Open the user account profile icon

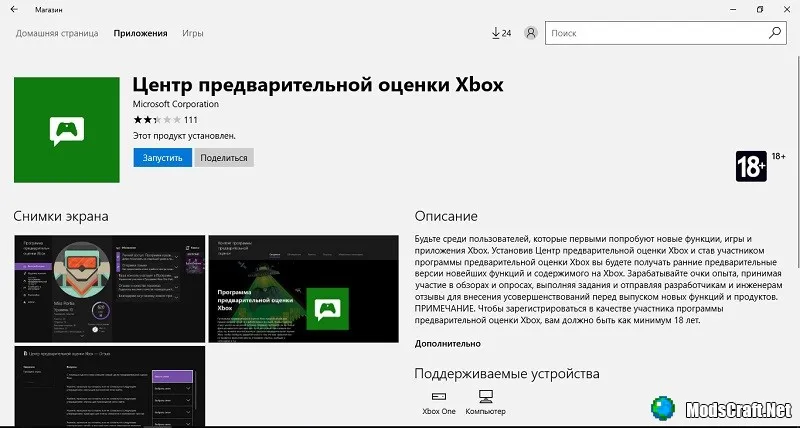tap(531, 33)
